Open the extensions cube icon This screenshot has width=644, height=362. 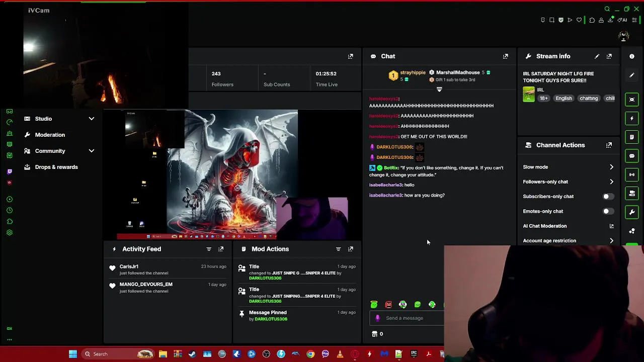(592, 20)
